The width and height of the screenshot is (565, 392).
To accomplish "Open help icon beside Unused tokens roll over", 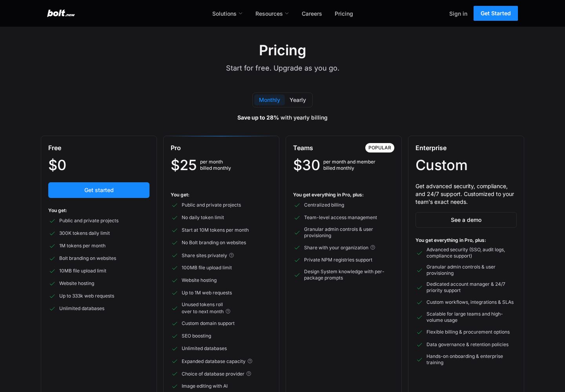I will pyautogui.click(x=228, y=311).
